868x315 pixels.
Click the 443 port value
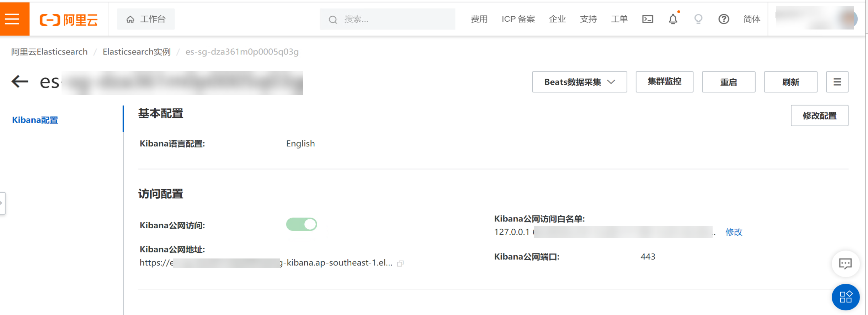point(648,257)
